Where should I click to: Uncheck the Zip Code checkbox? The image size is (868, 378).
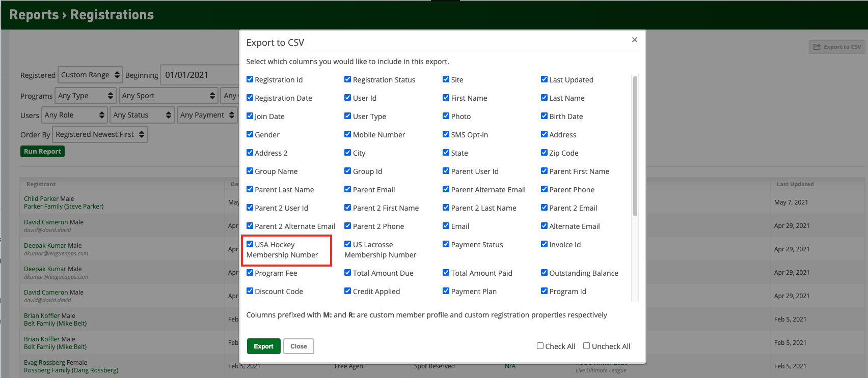(544, 153)
